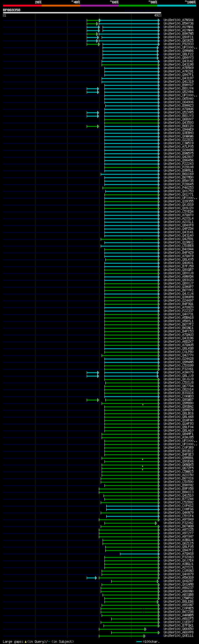The height and width of the screenshot is (644, 199).
Task: Select label UniRef100_Q84XF8
Action: tap(178, 225)
